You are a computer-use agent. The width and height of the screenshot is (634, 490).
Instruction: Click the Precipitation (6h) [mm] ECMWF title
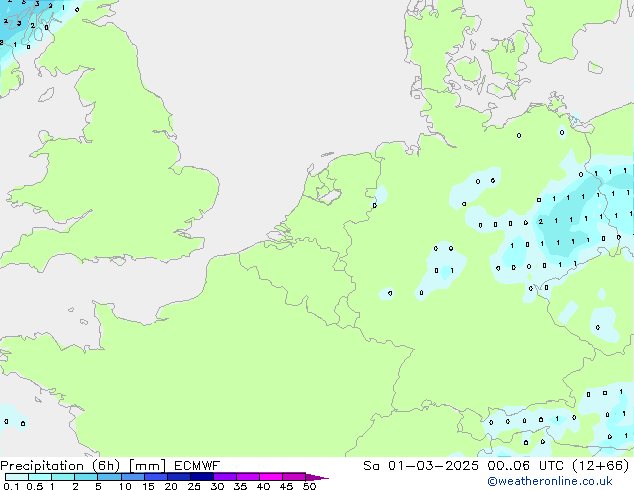click(x=110, y=465)
